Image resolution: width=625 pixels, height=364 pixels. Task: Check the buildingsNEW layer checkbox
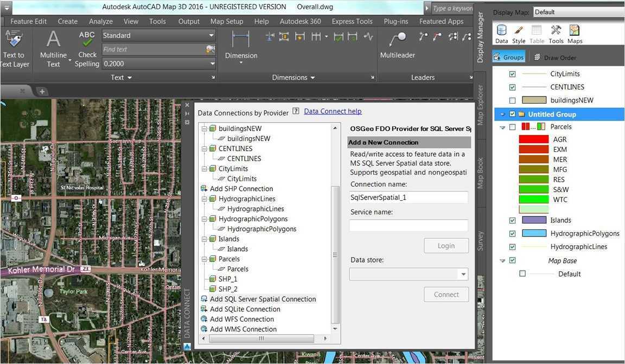point(513,100)
